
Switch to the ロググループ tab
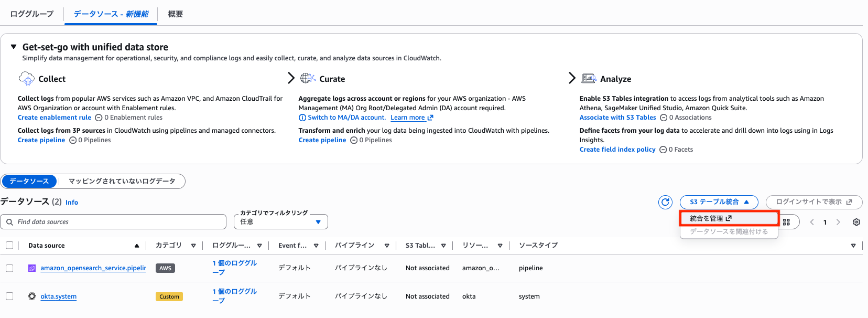pos(32,14)
